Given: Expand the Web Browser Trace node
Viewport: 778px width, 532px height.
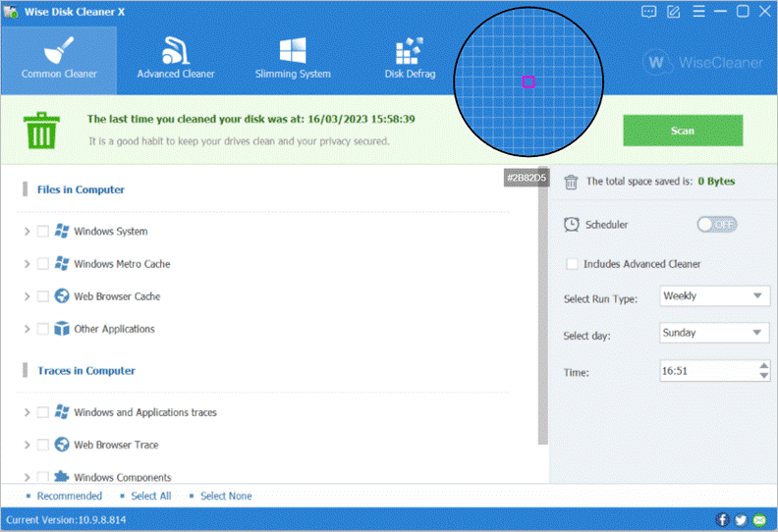Looking at the screenshot, I should coord(27,446).
